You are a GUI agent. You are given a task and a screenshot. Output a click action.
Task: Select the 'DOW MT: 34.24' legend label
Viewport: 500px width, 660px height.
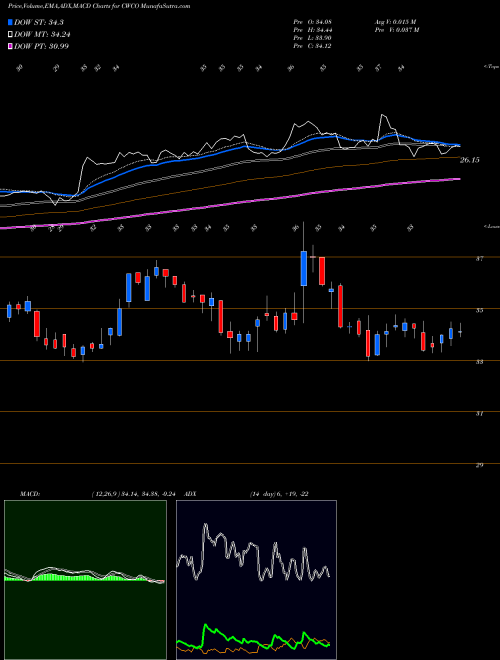coord(42,35)
